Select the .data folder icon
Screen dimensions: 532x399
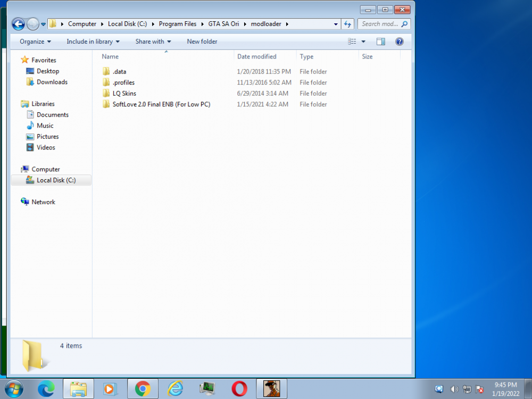[106, 71]
